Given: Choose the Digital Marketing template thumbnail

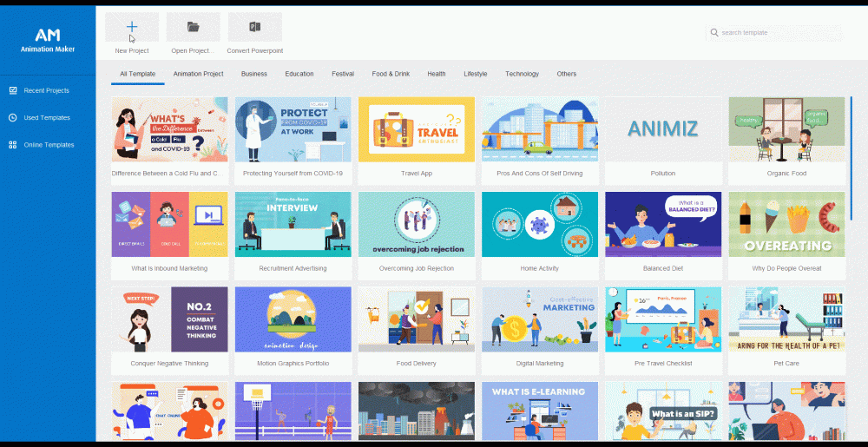Looking at the screenshot, I should 540,319.
